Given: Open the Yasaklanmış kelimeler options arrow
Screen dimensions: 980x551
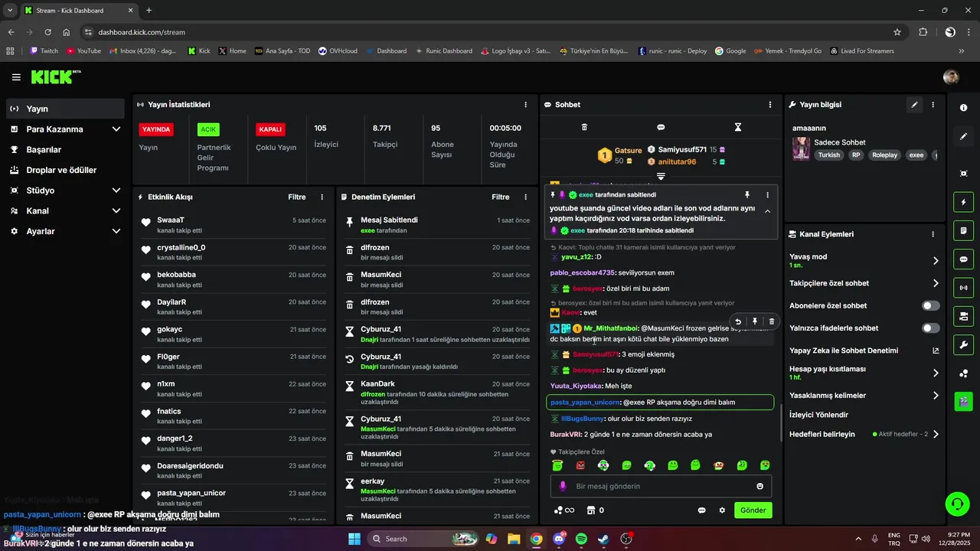Looking at the screenshot, I should [x=936, y=396].
